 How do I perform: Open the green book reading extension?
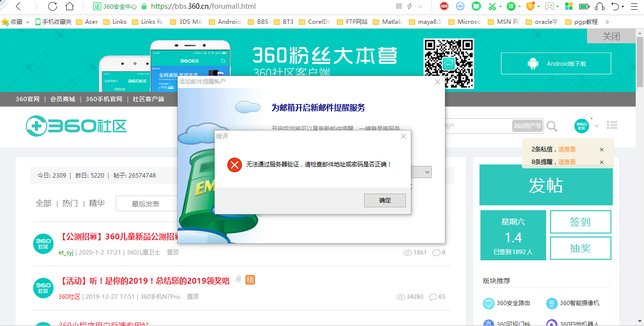click(476, 6)
